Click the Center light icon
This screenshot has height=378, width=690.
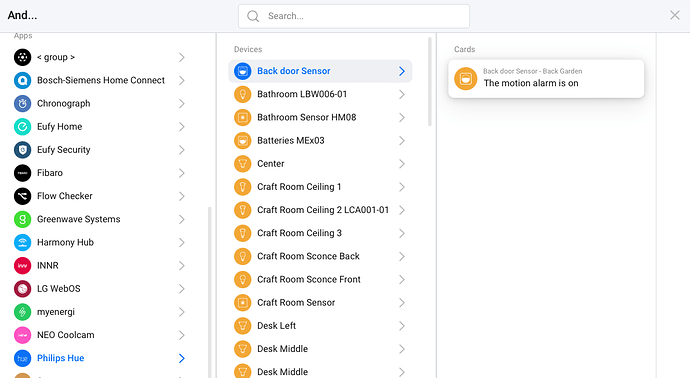point(242,164)
